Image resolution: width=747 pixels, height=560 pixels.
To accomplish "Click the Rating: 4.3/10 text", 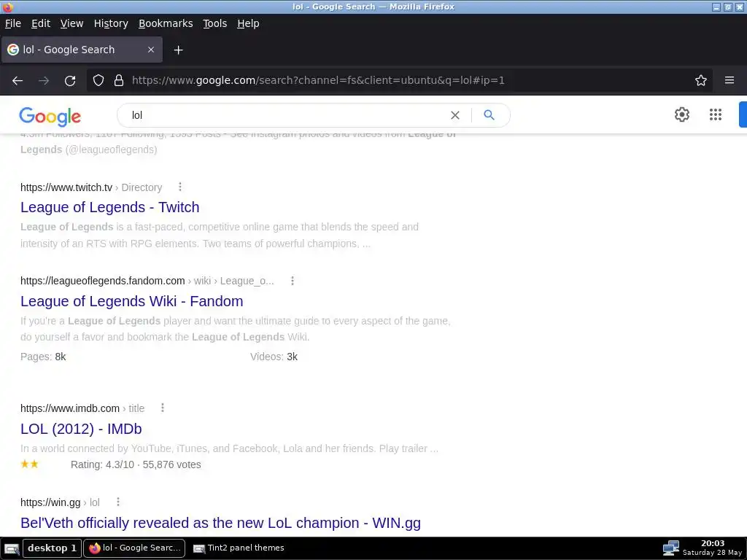I will [x=102, y=464].
